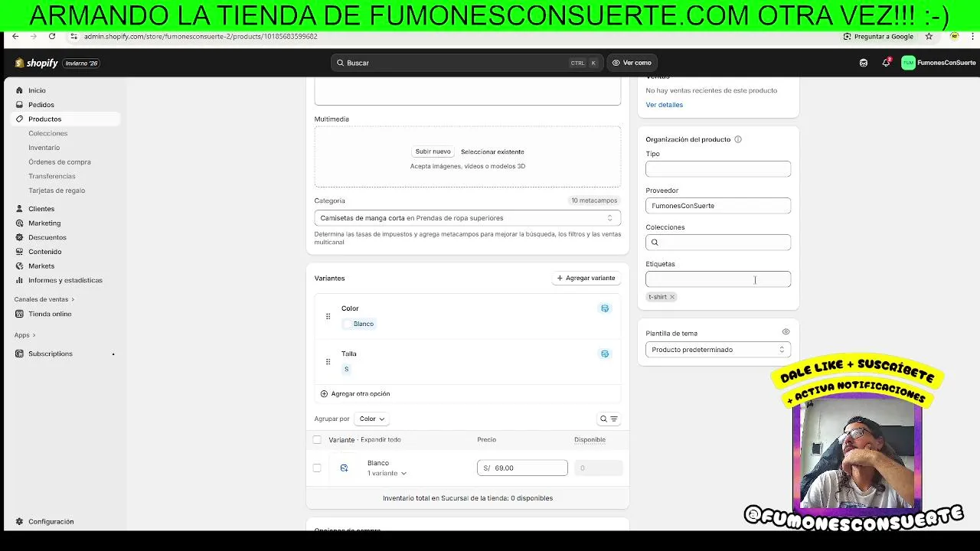Click the Ver como button
980x551 pixels.
tap(632, 63)
